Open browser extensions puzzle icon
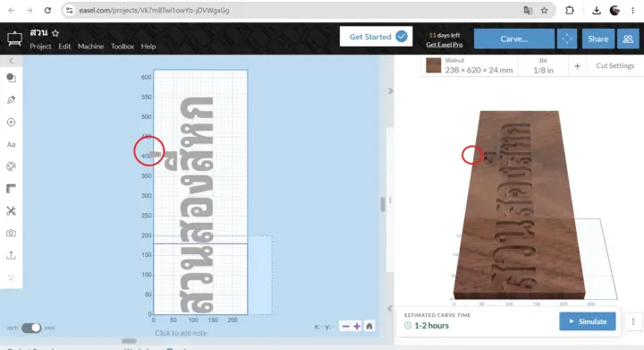 pyautogui.click(x=570, y=10)
